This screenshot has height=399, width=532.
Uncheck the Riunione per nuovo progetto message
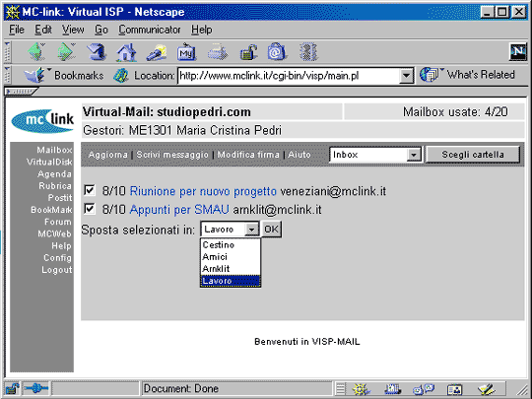[90, 190]
